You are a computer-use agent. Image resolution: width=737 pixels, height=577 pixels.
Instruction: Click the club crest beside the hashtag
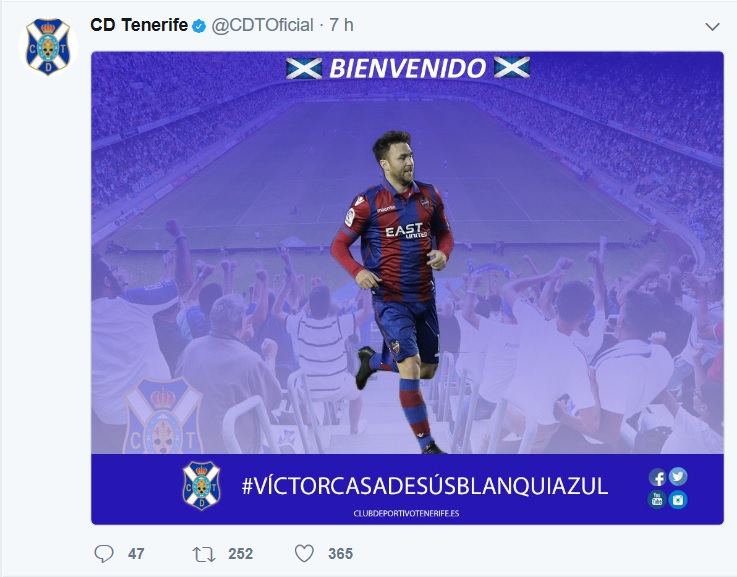tap(201, 485)
